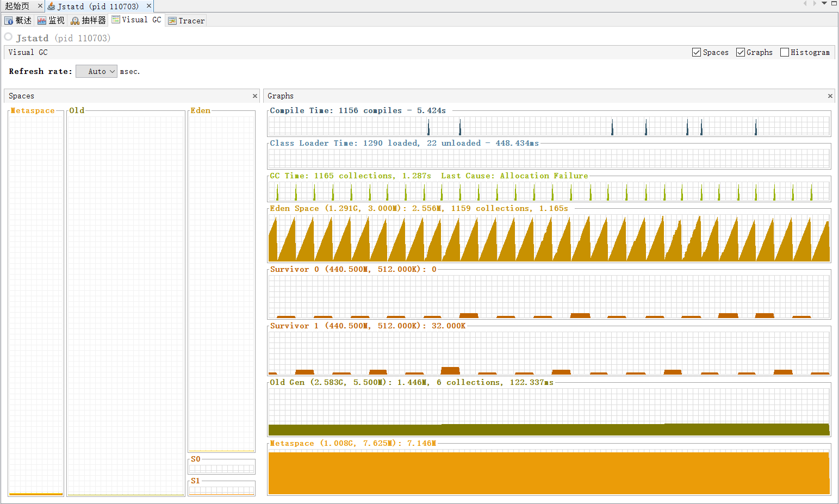Close the 起始页 tab
This screenshot has width=839, height=504.
tap(40, 6)
